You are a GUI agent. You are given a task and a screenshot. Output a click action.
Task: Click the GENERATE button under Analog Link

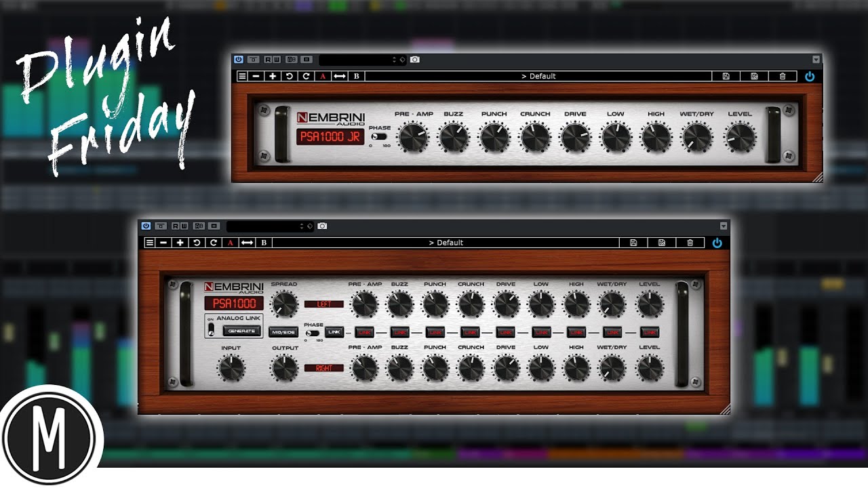click(x=241, y=331)
